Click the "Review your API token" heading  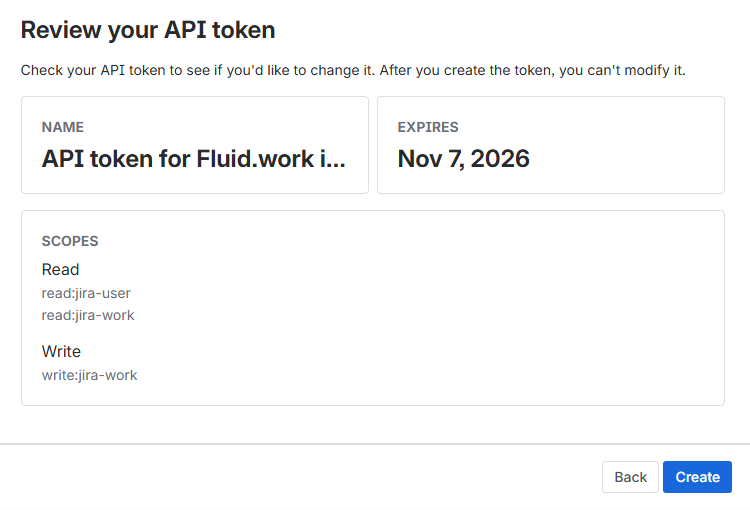[148, 30]
